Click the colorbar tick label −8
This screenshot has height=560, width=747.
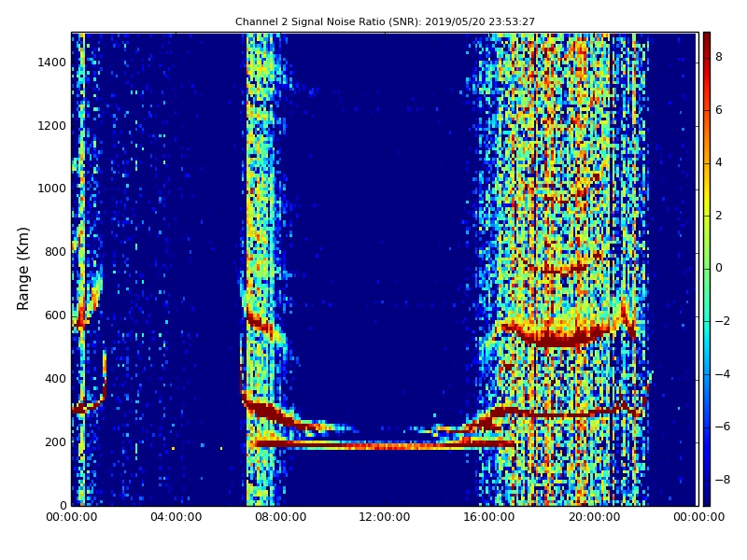point(722,480)
